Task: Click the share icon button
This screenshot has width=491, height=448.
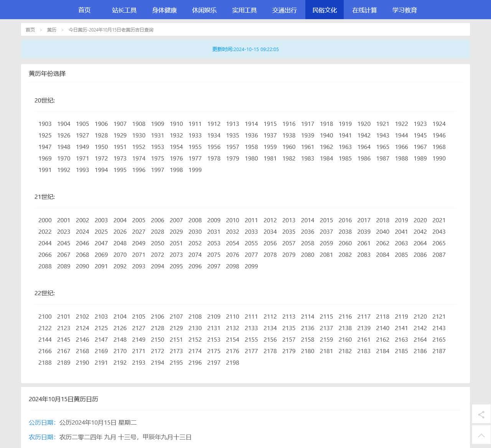Action: pyautogui.click(x=481, y=414)
